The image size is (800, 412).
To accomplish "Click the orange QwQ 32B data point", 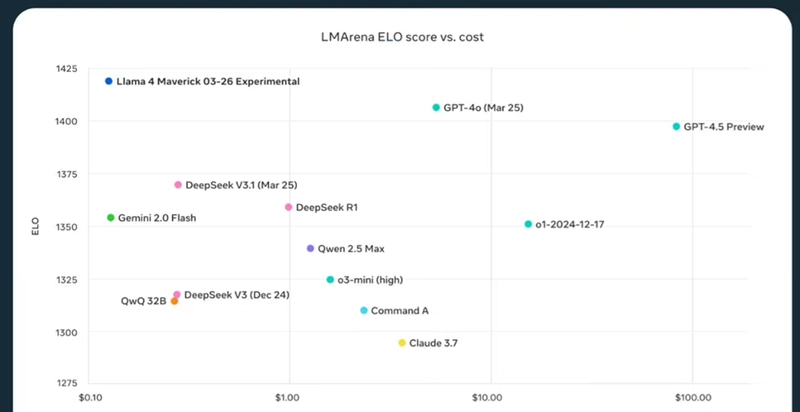I will coord(174,301).
